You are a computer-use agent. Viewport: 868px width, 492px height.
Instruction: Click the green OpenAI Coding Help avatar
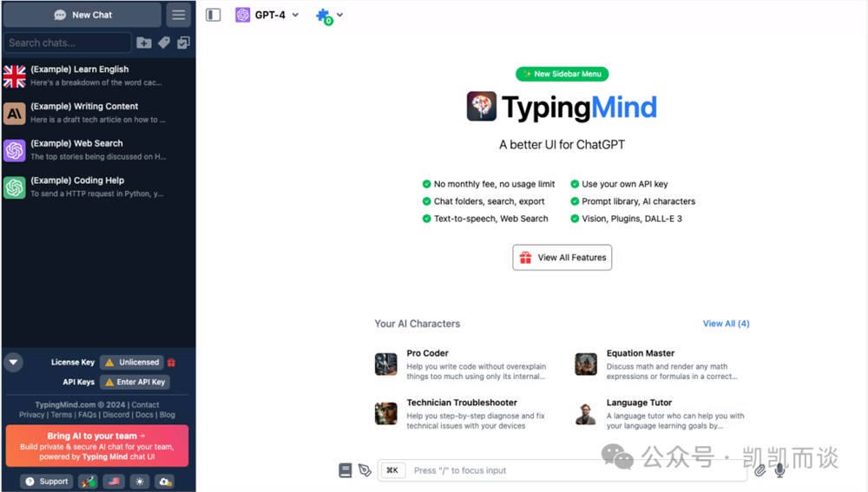(x=15, y=187)
